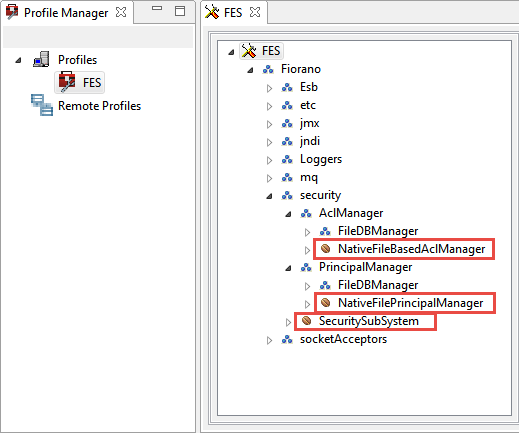
Task: Collapse the Profiles tree in Profile Manager
Action: click(18, 60)
